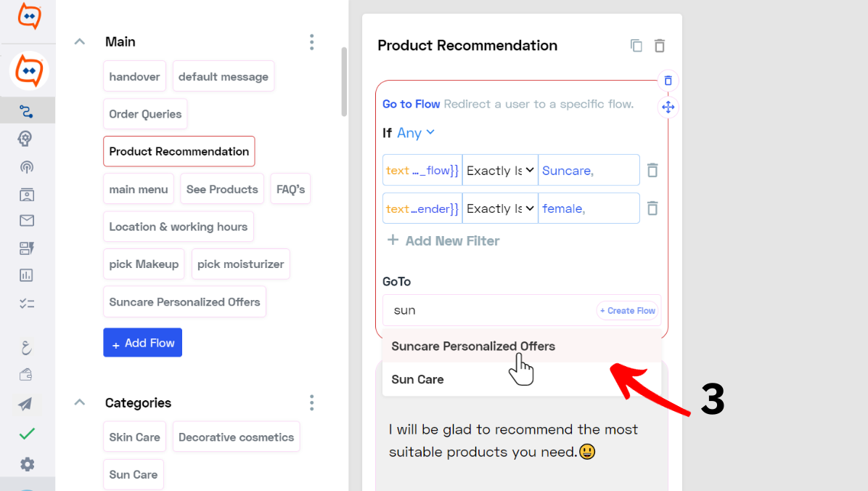Open Exactly Is dropdown for Suncare filter
Screen dimensions: 868x491
(x=500, y=170)
